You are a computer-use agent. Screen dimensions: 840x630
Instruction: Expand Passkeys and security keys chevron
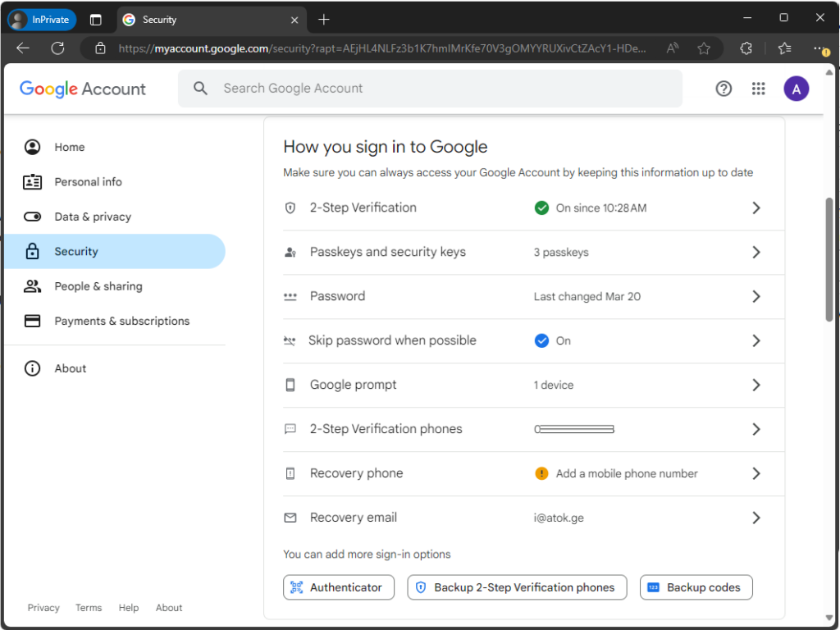point(756,253)
